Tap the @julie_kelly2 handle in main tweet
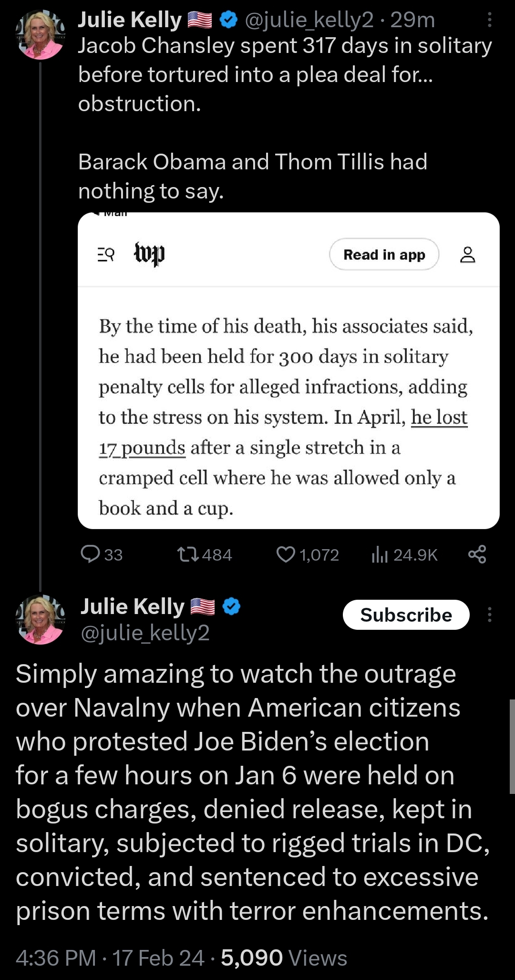This screenshot has width=515, height=980. (x=145, y=633)
